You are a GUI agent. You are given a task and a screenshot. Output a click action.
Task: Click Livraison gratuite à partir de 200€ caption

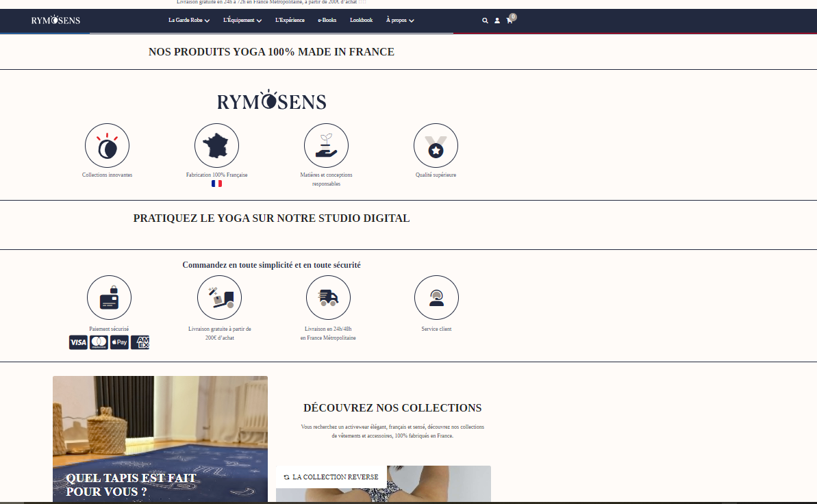point(219,333)
